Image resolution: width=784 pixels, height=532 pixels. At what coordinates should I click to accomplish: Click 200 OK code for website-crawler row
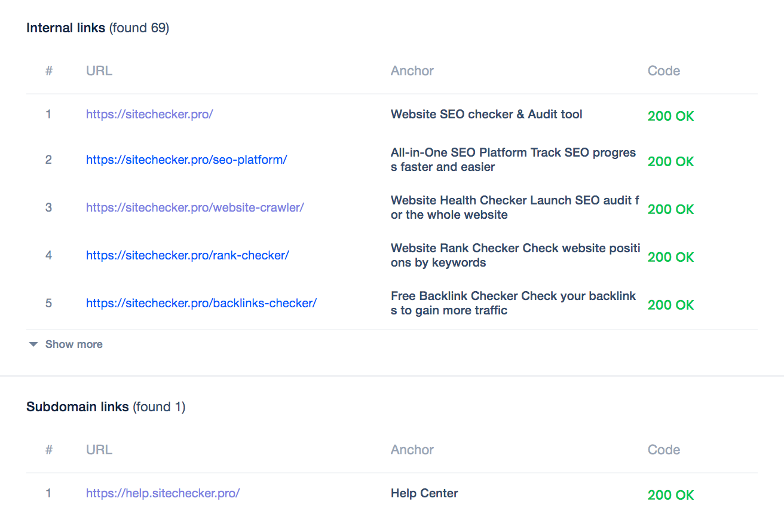pyautogui.click(x=671, y=209)
